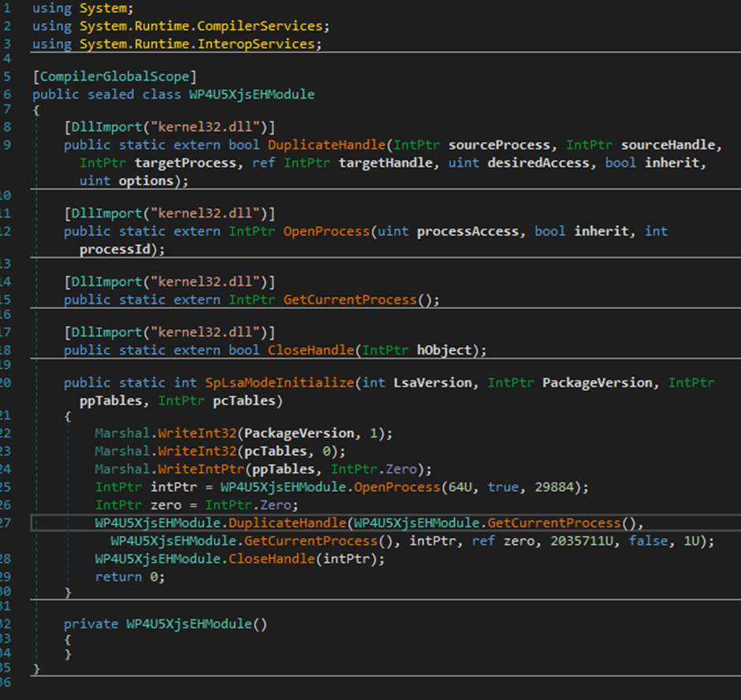
Task: Select the "sourceHandle" parameter name
Action: (x=668, y=145)
